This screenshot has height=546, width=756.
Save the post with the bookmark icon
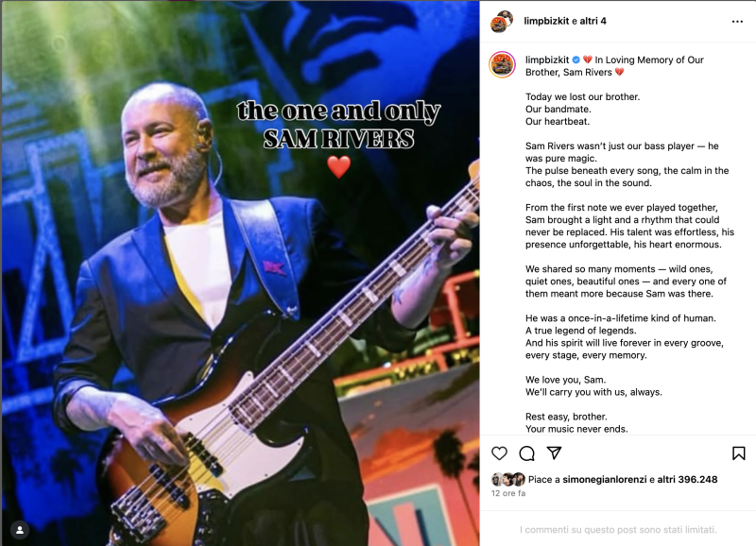click(x=738, y=453)
